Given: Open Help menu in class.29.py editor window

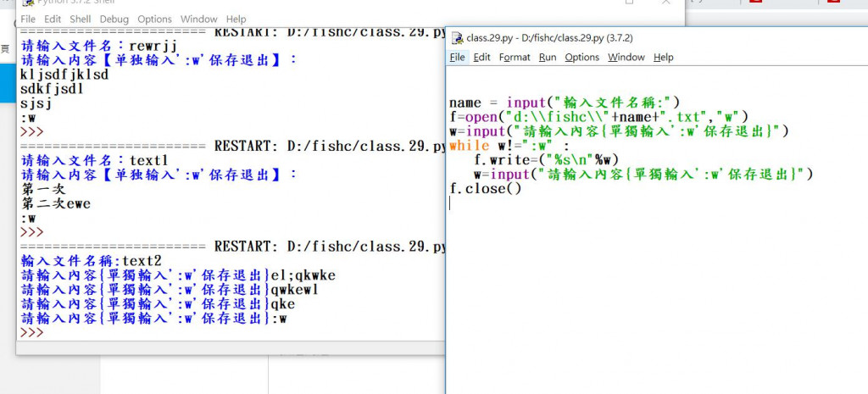Looking at the screenshot, I should pos(663,57).
